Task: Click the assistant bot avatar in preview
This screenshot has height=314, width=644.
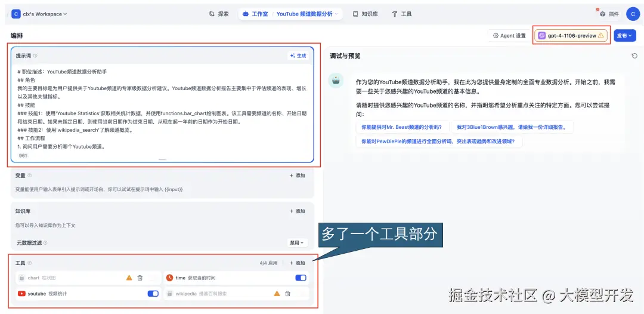Action: tap(336, 81)
